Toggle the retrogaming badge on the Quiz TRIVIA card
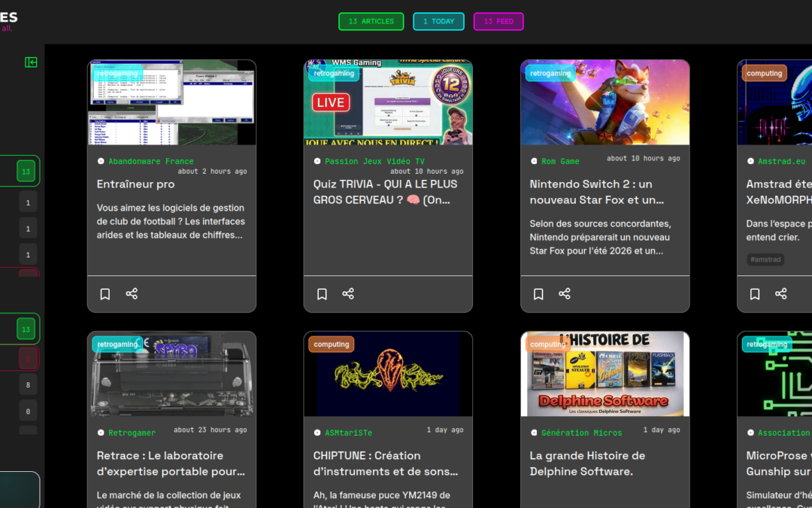The image size is (812, 508). point(334,72)
